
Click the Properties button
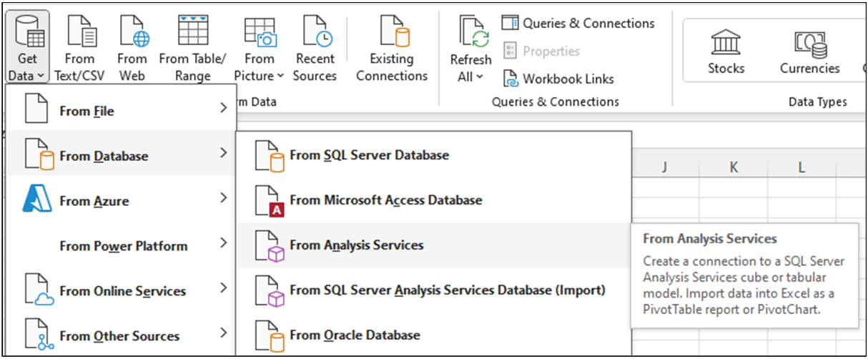pos(541,51)
